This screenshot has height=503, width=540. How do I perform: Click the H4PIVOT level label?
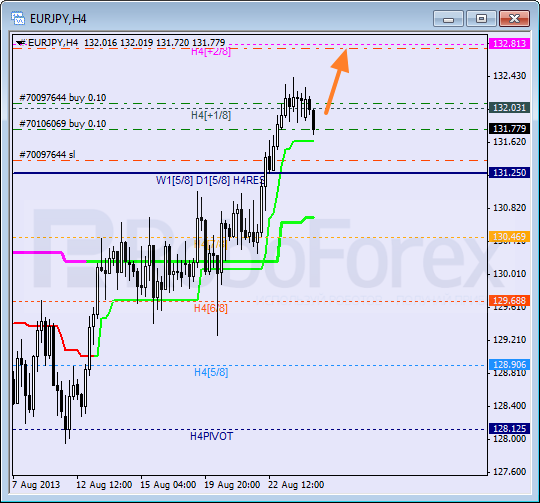pos(211,437)
